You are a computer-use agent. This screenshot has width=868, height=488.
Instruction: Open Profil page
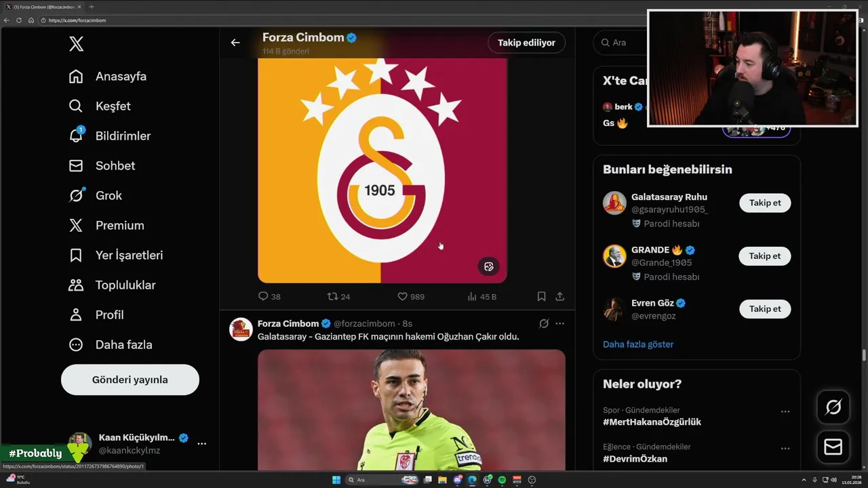(x=96, y=315)
